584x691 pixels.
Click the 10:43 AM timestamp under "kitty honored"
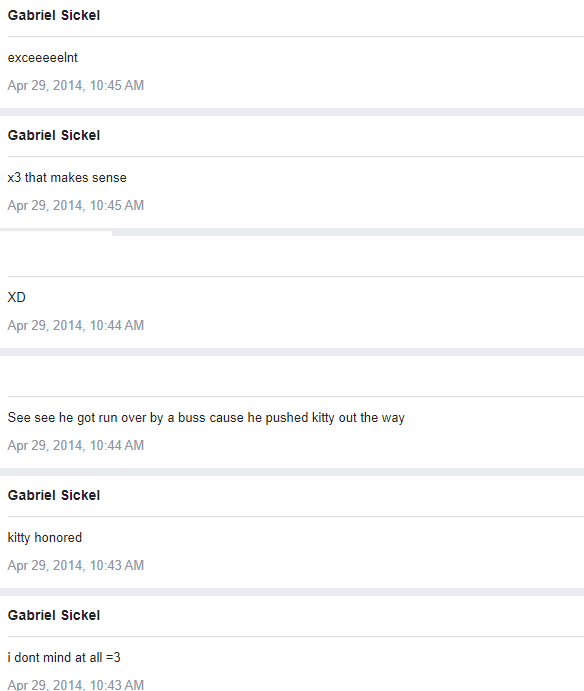pos(76,565)
